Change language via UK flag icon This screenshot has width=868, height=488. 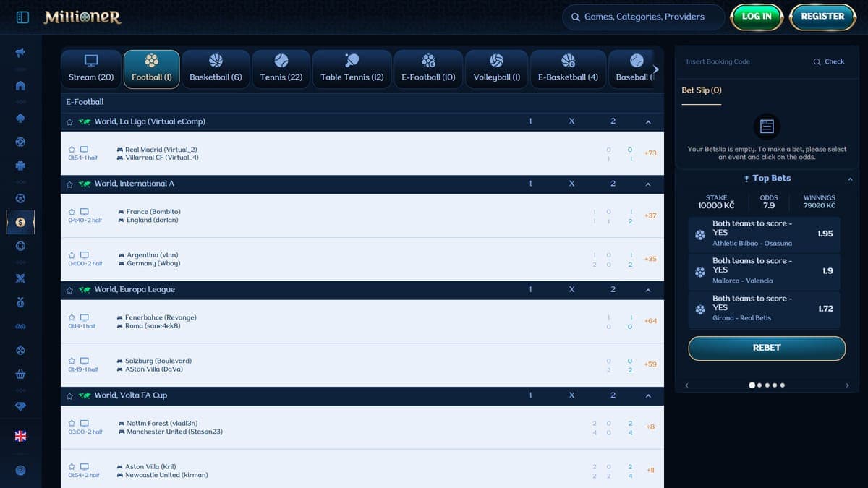[20, 436]
